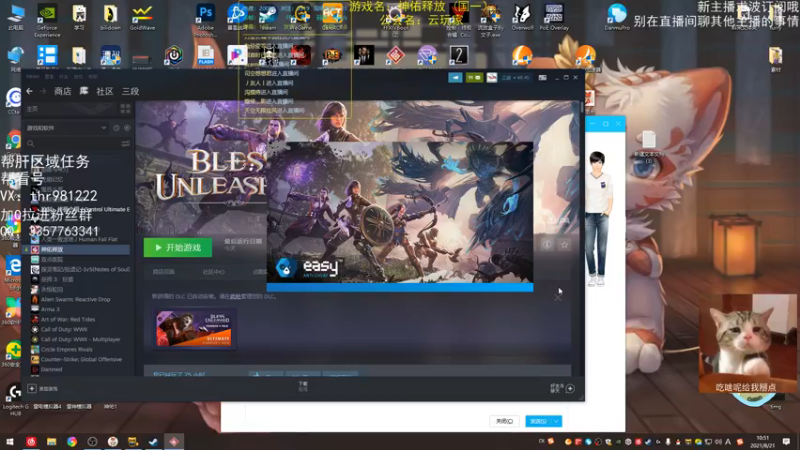Open the 主页 library home bar
800x450 pixels.
pyautogui.click(x=70, y=109)
